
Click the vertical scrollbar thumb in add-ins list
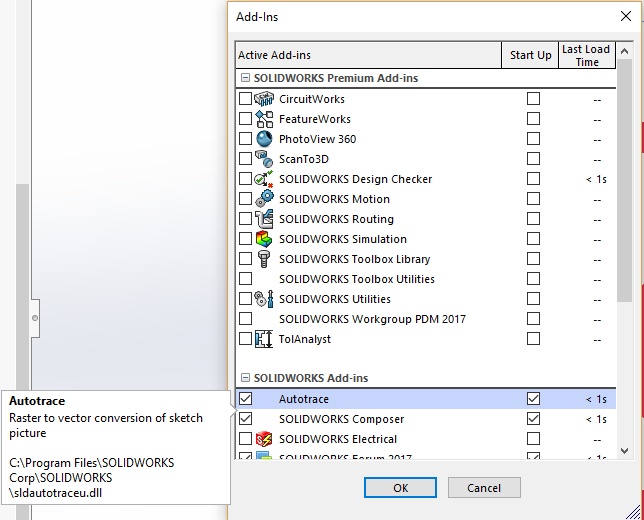(x=624, y=181)
